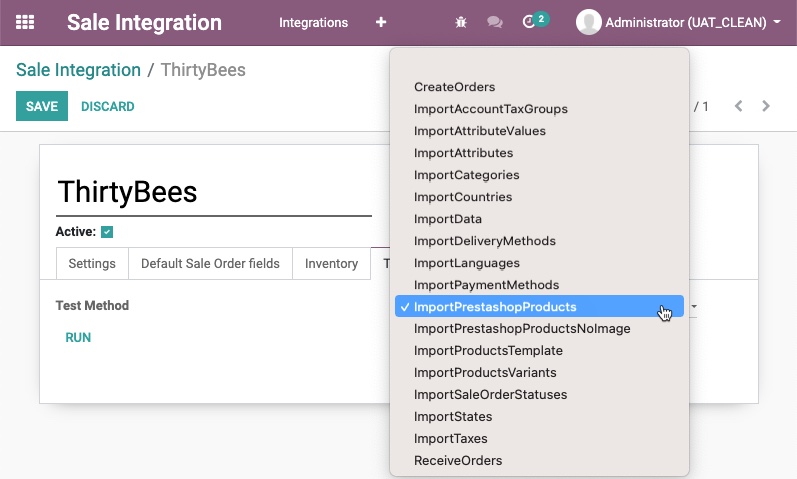Go to Sale Integration breadcrumb link
797x479 pixels.
[x=78, y=70]
